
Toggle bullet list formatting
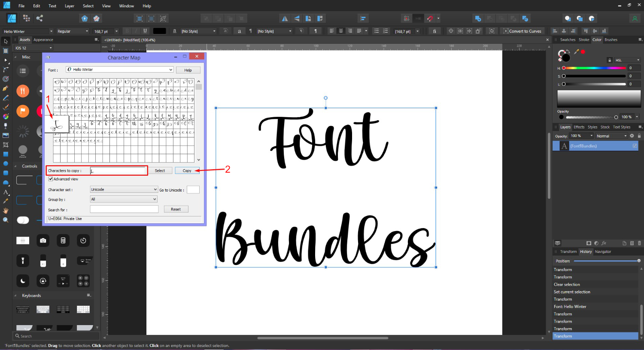coord(377,31)
